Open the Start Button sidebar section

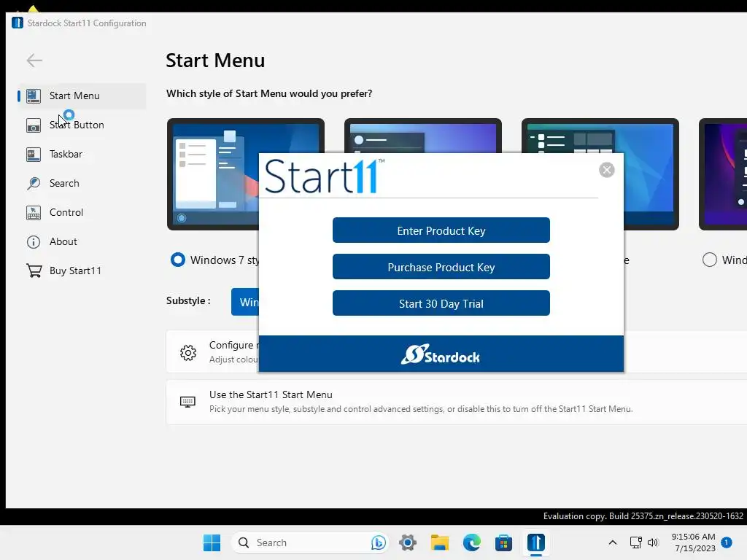click(x=82, y=125)
